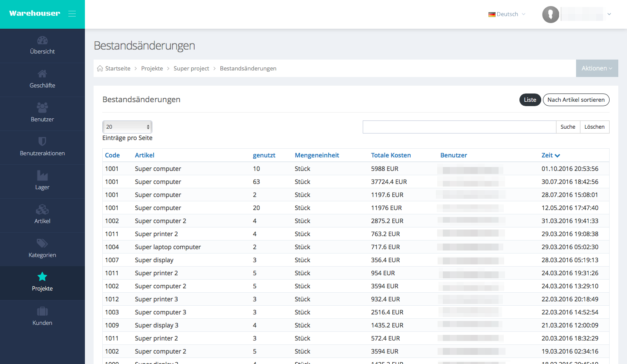
Task: Expand the Aktionen dropdown menu
Action: 597,68
